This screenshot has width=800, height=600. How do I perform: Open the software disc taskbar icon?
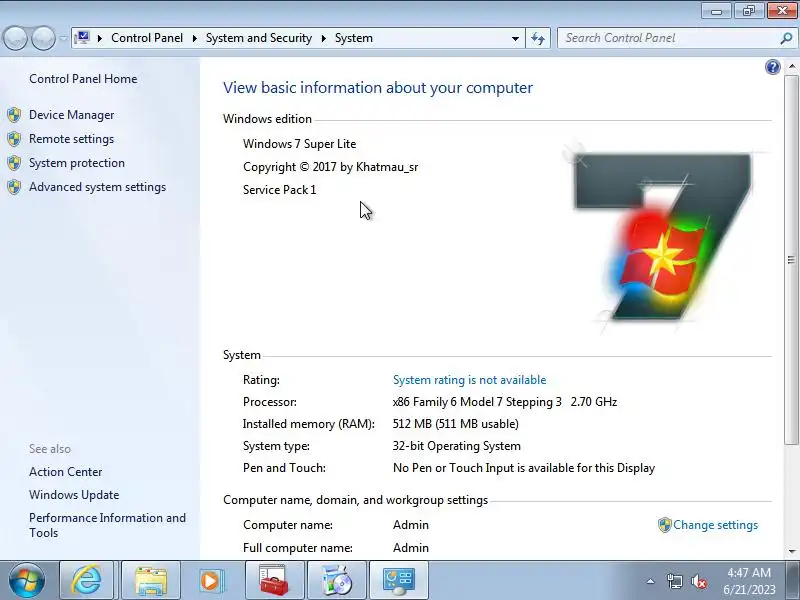[336, 580]
